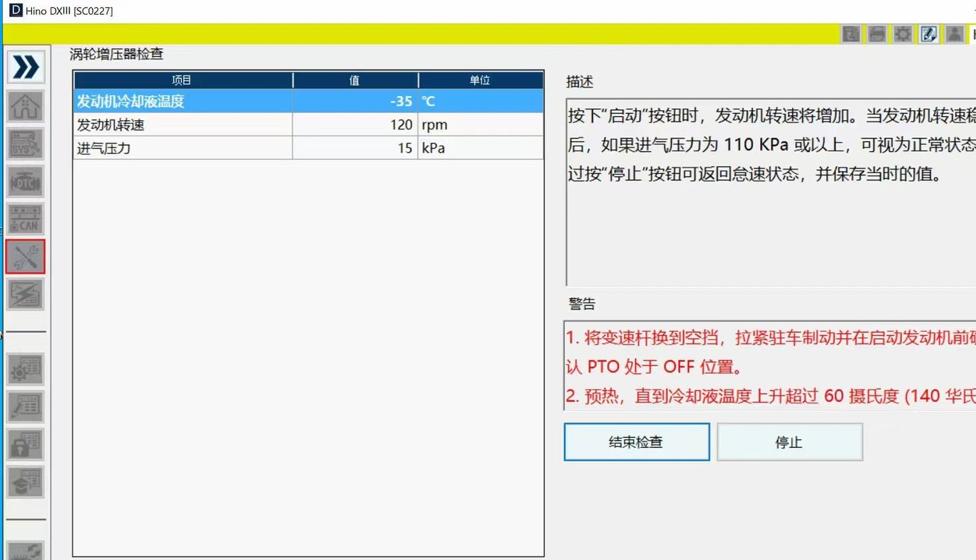Open the SYS system selection icon
Screen dimensions: 976x560
(x=26, y=143)
